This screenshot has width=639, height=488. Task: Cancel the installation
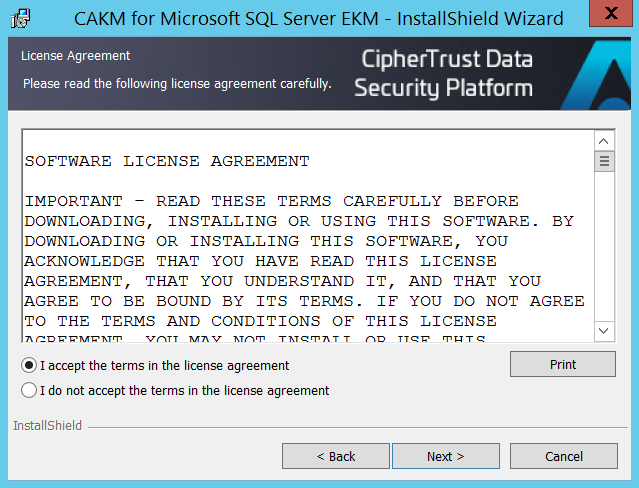point(564,456)
